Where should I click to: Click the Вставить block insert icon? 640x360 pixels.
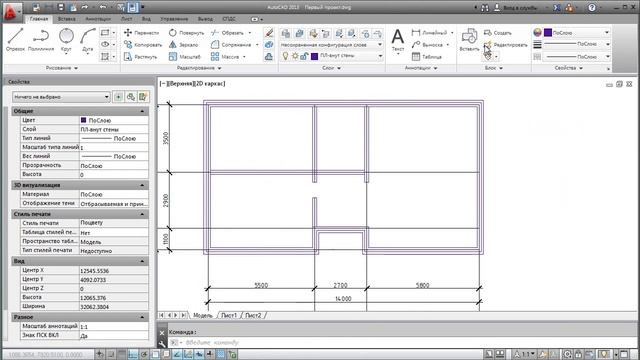[469, 40]
